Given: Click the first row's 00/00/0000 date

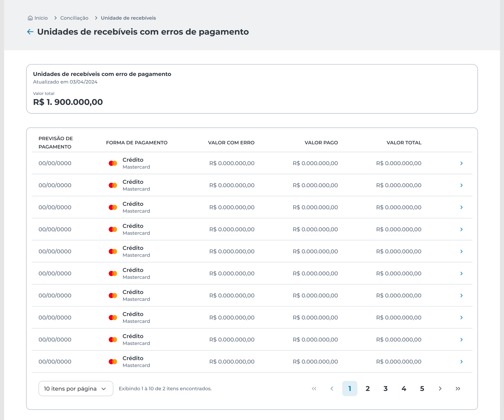Looking at the screenshot, I should [x=55, y=163].
